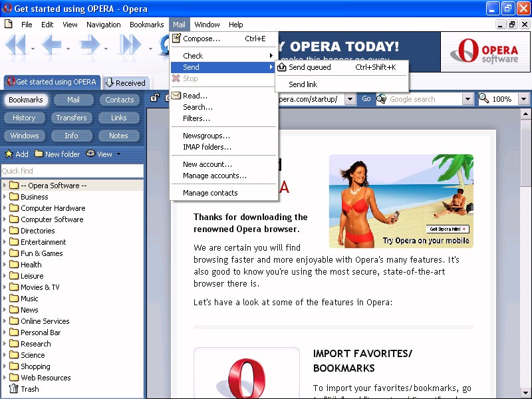
Task: Open the address bar URL history dropdown
Action: 350,99
